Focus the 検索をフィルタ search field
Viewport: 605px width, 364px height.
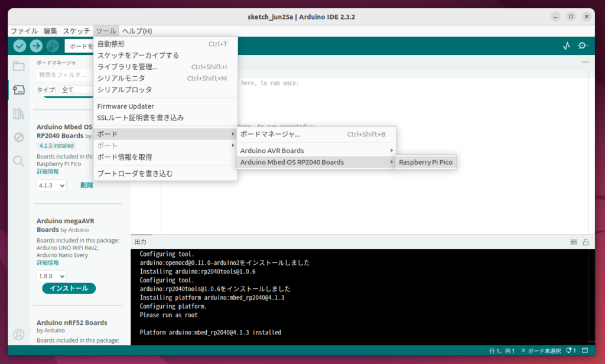pyautogui.click(x=65, y=74)
